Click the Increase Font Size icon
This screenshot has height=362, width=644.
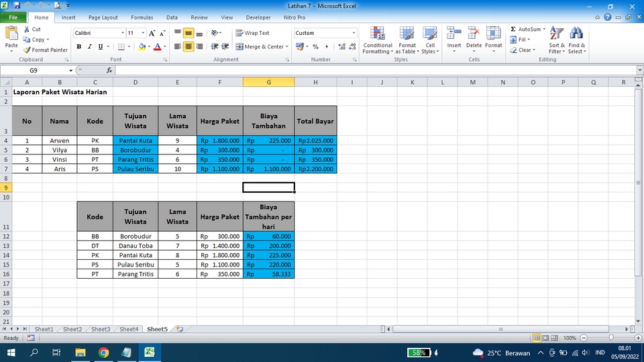point(152,33)
